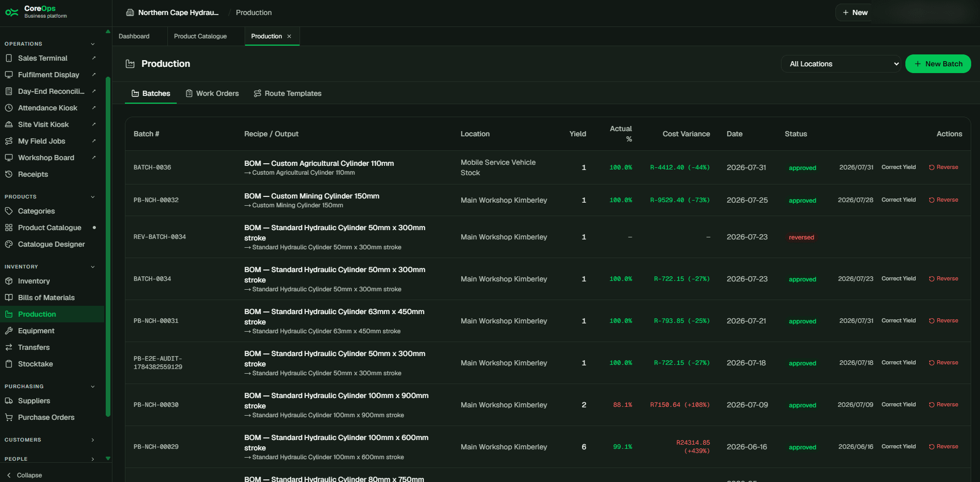Click Correct Yield for PB-NCH-00029

[899, 447]
